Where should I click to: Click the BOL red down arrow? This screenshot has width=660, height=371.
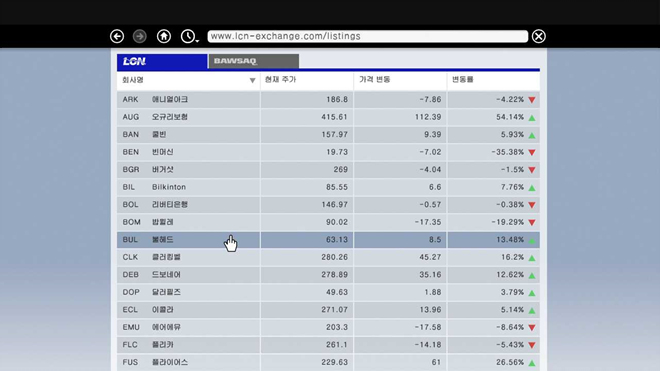532,205
